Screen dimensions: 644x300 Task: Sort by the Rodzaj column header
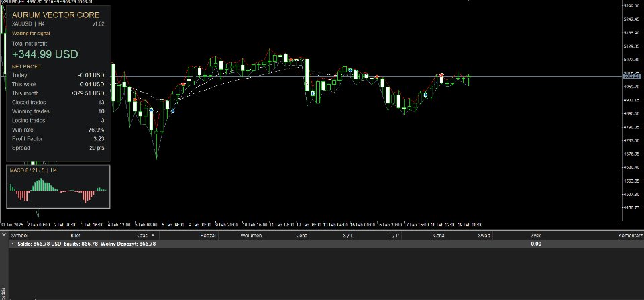point(209,236)
